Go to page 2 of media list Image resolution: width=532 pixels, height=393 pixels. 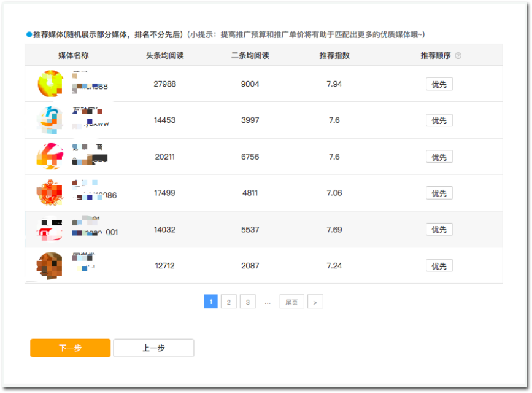(228, 302)
